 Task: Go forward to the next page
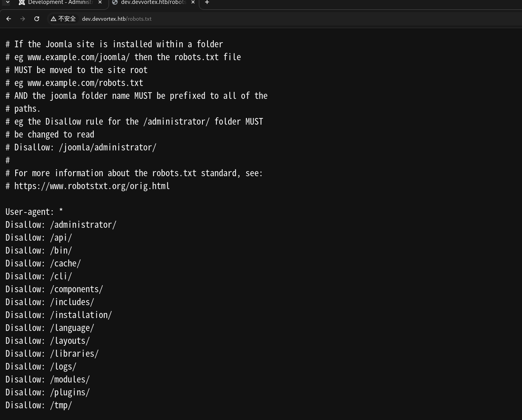23,19
